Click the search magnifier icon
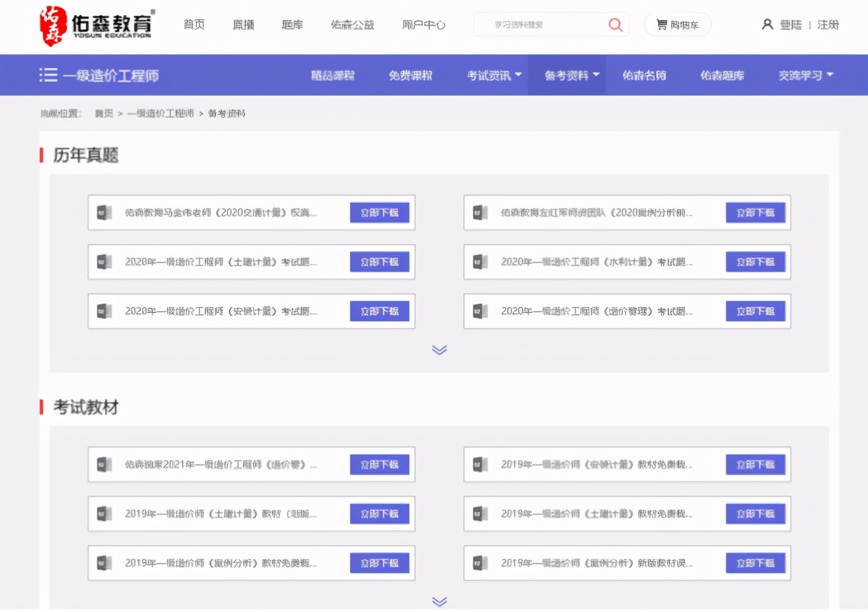Image resolution: width=868 pixels, height=612 pixels. [614, 24]
